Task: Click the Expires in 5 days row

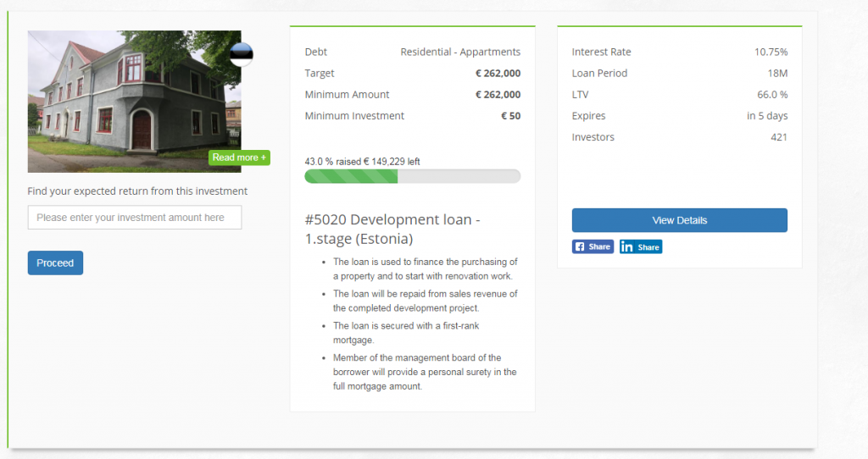Action: tap(679, 116)
